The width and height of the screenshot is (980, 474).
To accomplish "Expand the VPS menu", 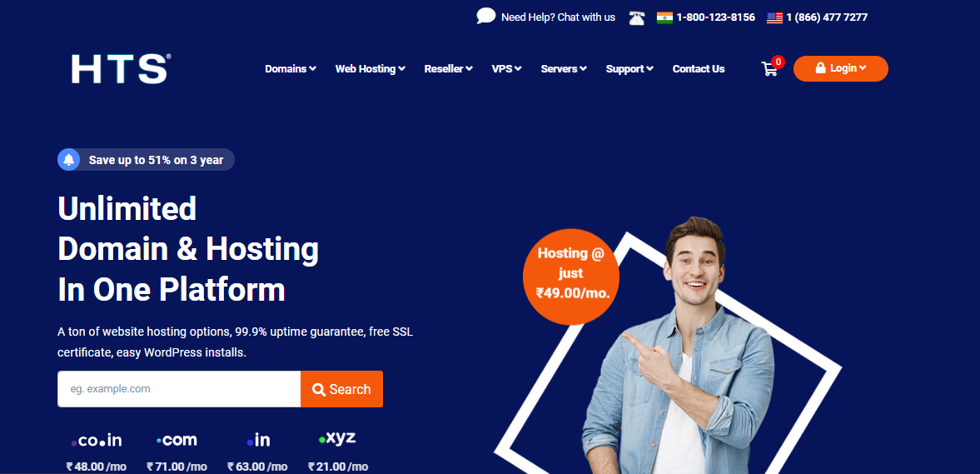I will [x=506, y=69].
